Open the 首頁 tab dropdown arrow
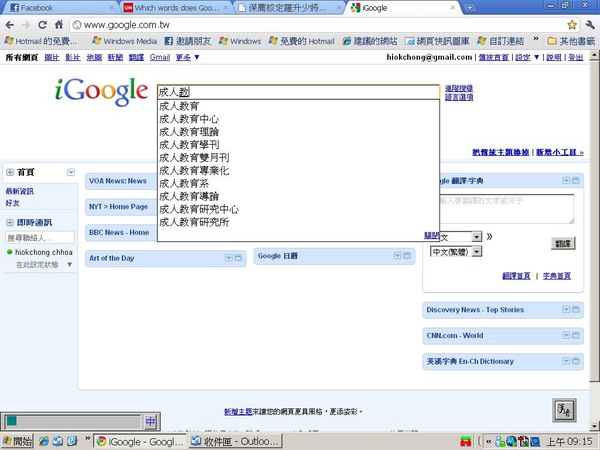The image size is (600, 450). [x=71, y=172]
